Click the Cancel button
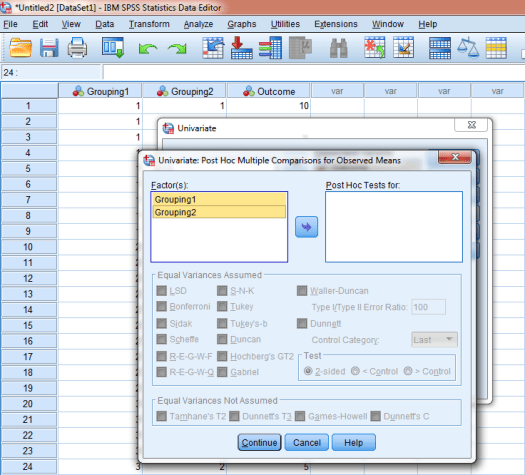 (307, 443)
